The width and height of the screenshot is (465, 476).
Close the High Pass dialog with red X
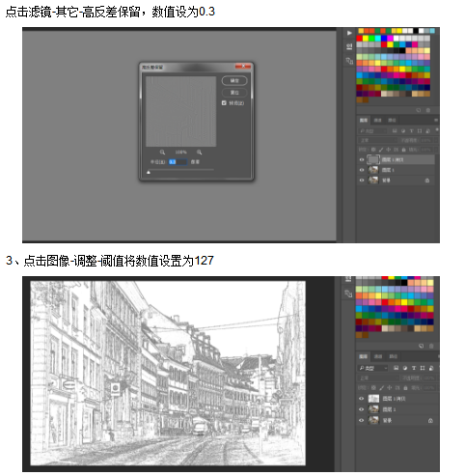[x=243, y=67]
